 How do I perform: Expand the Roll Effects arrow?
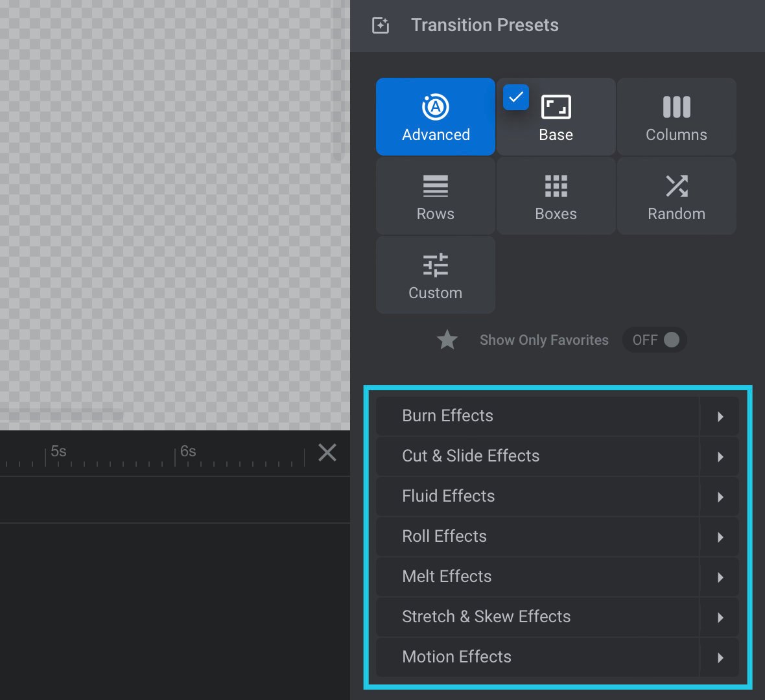(x=720, y=537)
